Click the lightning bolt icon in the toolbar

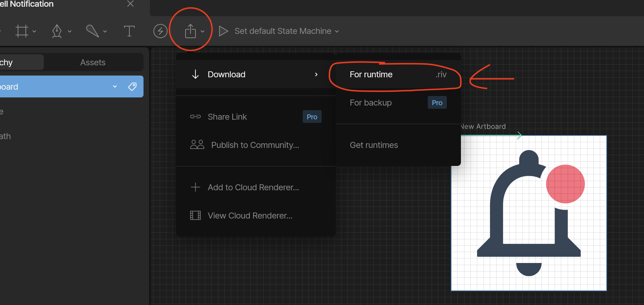[160, 31]
